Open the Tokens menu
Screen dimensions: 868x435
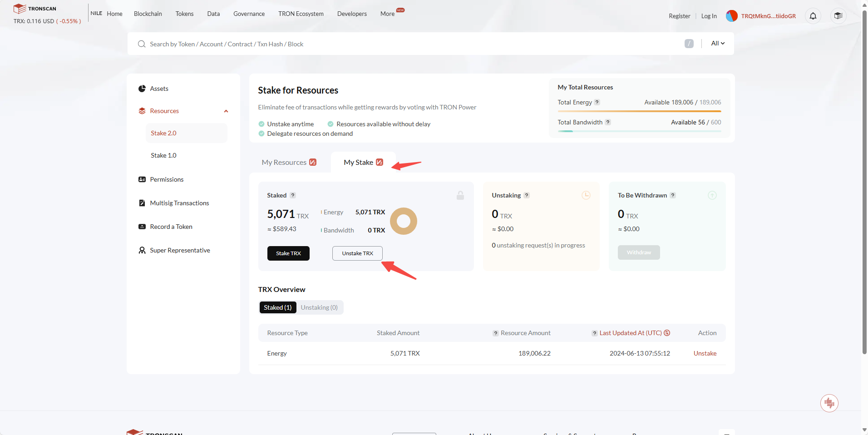point(185,14)
